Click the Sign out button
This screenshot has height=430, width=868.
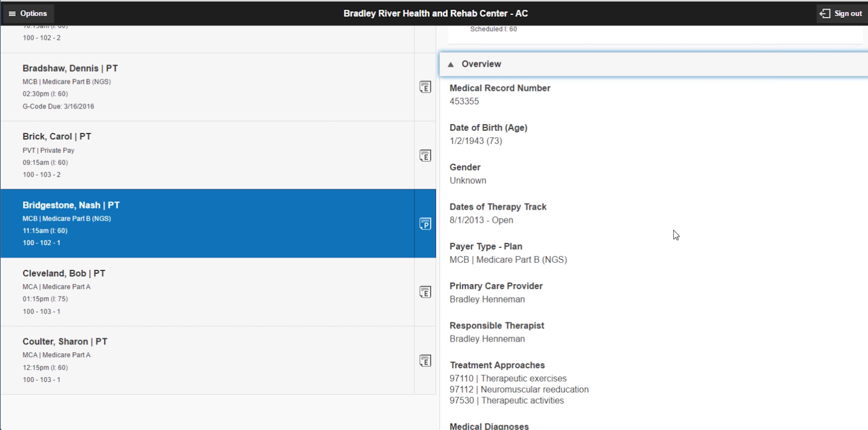point(848,13)
